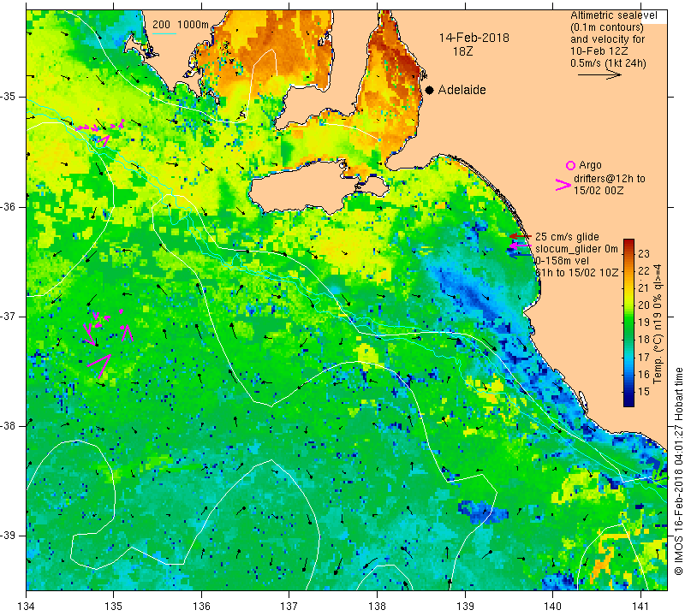Click the 'slocum_glider 0m' label
The height and width of the screenshot is (616, 685).
[576, 249]
